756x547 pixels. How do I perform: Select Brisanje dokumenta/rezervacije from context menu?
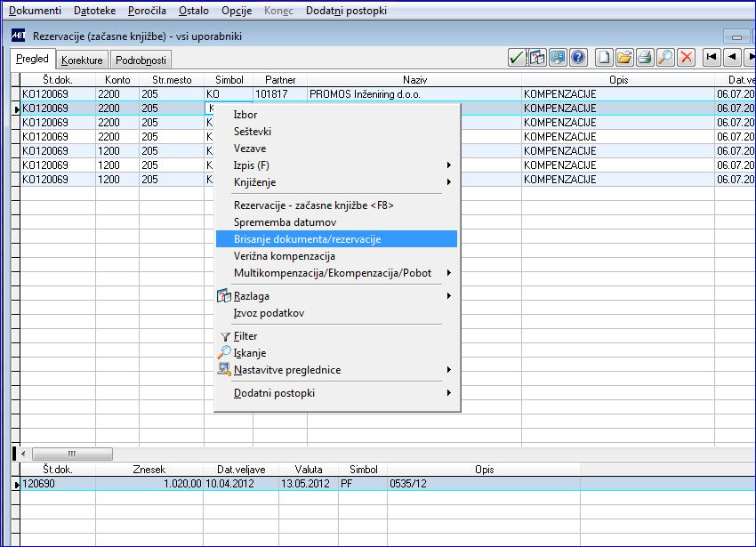click(307, 239)
